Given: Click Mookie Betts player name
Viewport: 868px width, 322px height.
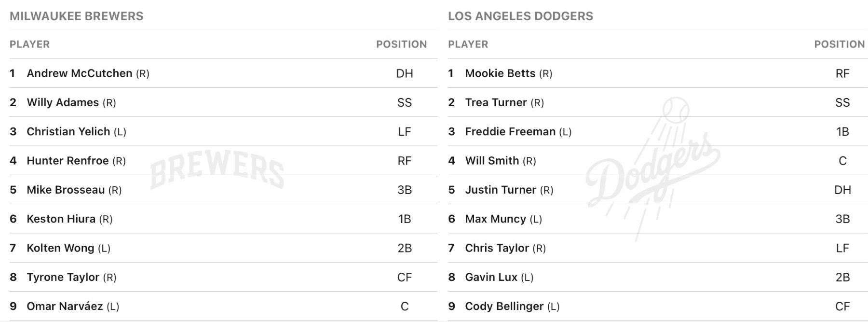Looking at the screenshot, I should click(500, 73).
